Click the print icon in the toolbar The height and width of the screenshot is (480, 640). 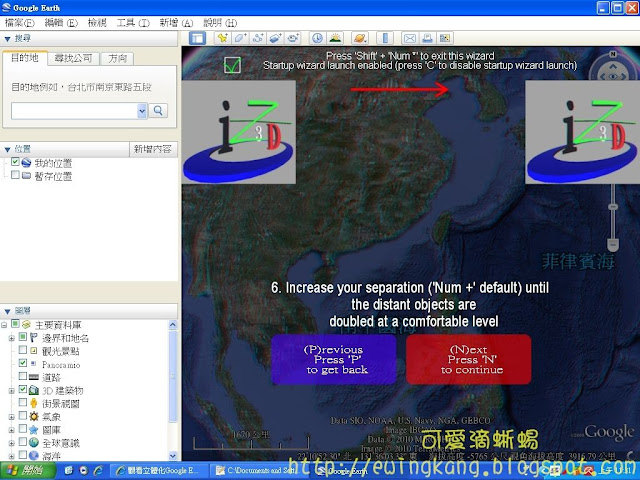click(x=427, y=38)
